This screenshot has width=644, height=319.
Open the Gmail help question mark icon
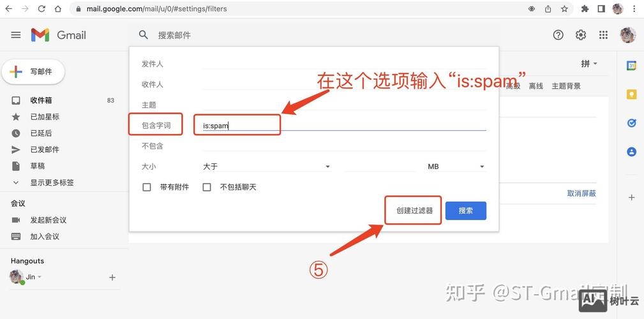pyautogui.click(x=558, y=35)
